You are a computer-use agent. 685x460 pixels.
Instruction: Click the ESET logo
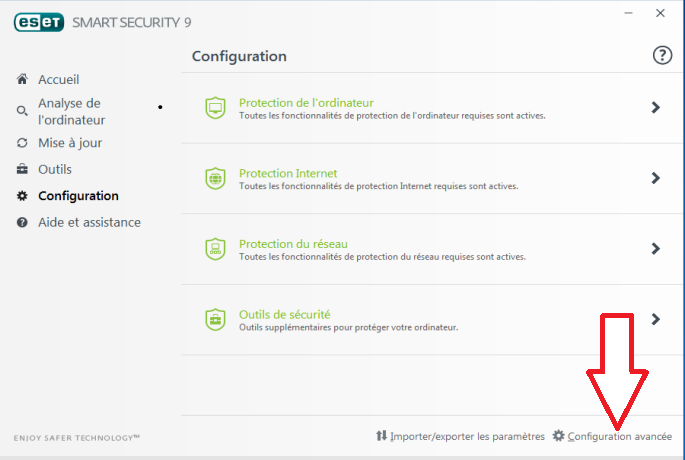pos(39,22)
